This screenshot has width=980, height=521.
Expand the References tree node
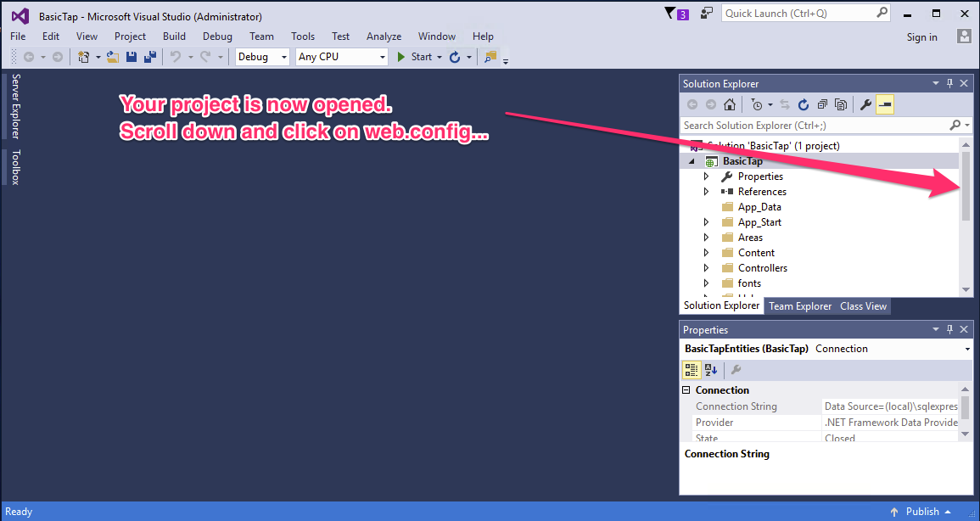click(x=706, y=192)
